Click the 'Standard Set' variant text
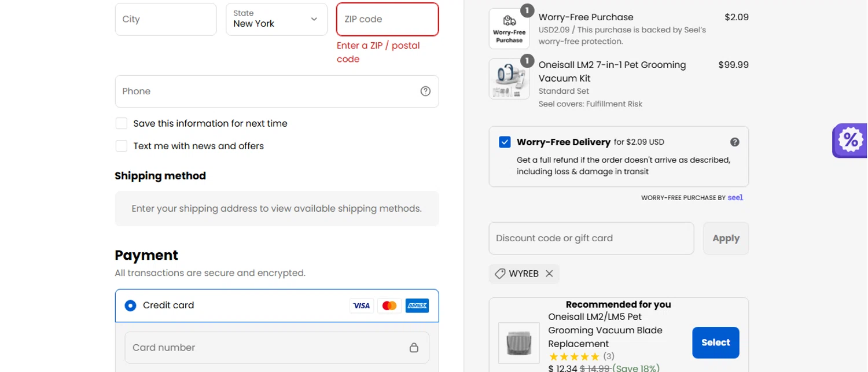868x372 pixels. pos(564,91)
